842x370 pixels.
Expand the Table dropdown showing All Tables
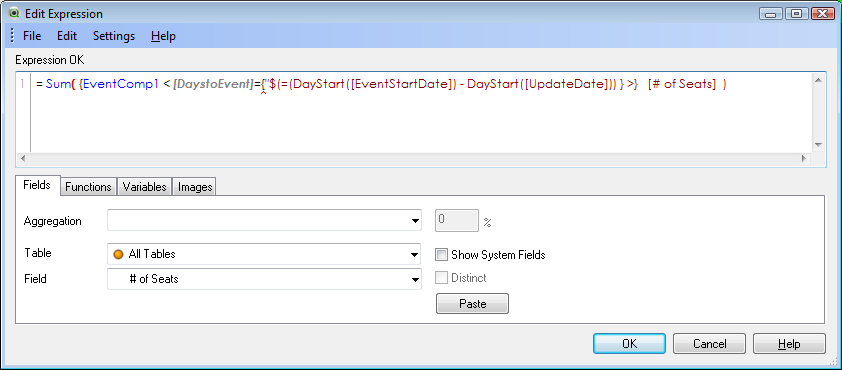pyautogui.click(x=415, y=254)
